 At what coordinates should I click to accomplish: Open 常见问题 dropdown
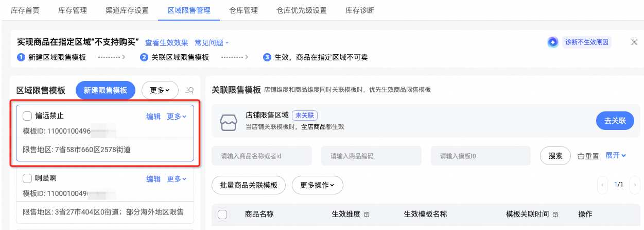(x=212, y=43)
